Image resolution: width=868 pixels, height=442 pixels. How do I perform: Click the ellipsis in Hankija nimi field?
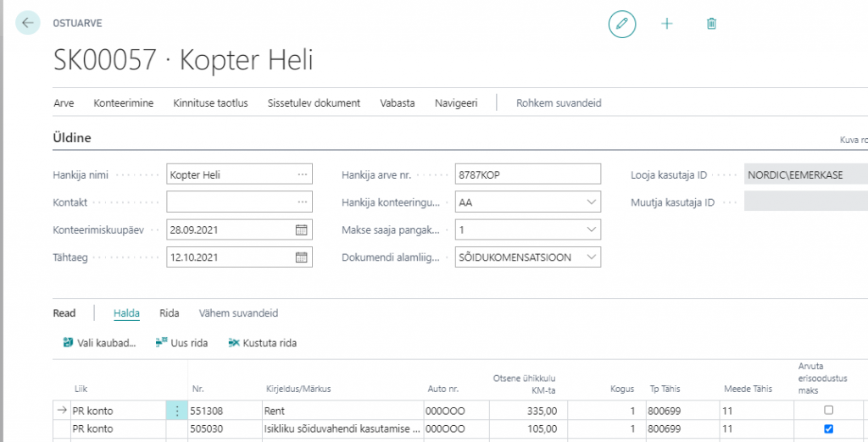pyautogui.click(x=302, y=174)
